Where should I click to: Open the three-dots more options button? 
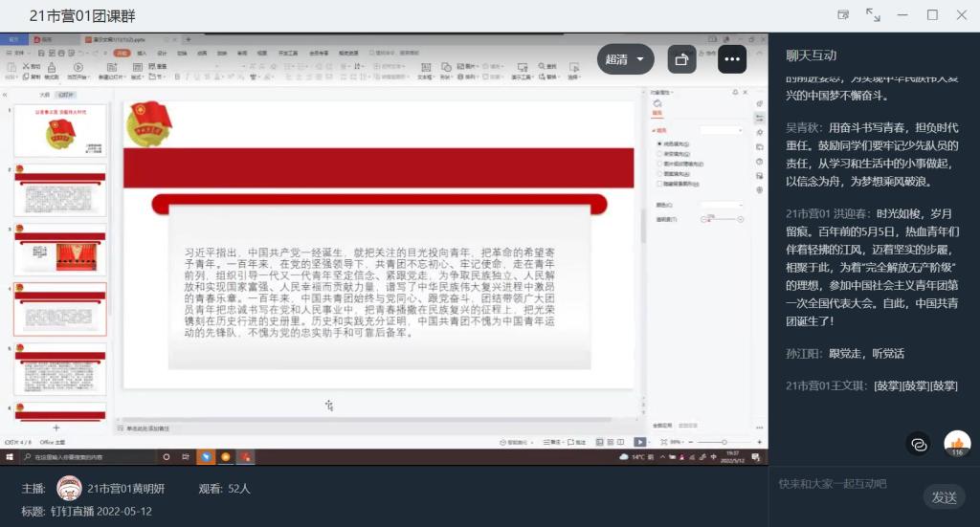coord(732,59)
